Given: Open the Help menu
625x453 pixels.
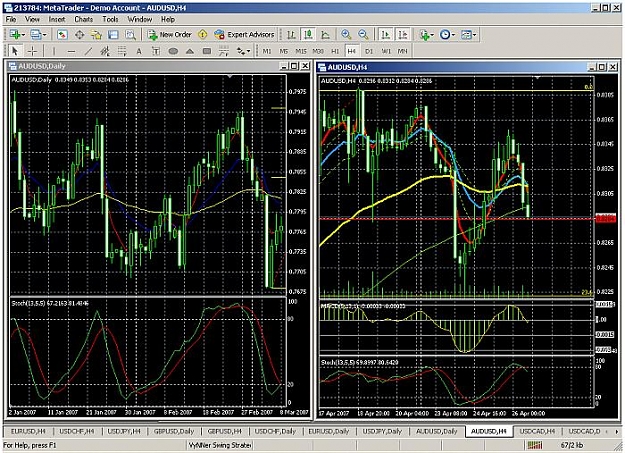Looking at the screenshot, I should click(168, 19).
